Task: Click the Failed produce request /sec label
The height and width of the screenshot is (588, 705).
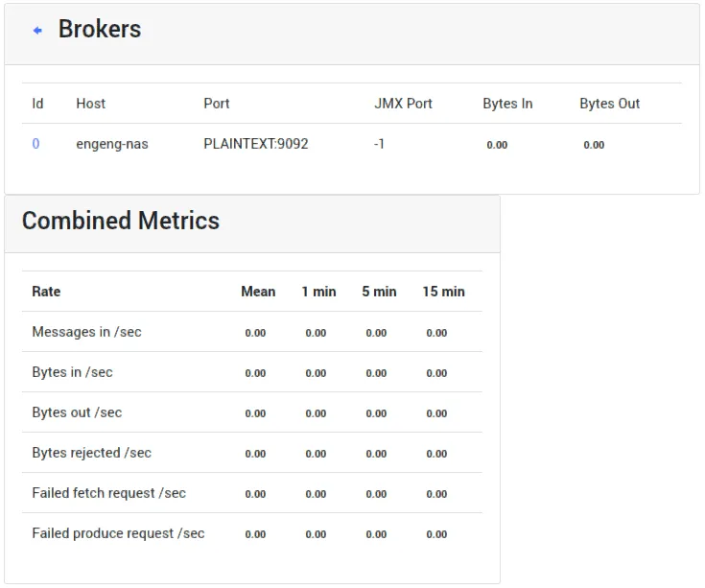Action: point(118,533)
